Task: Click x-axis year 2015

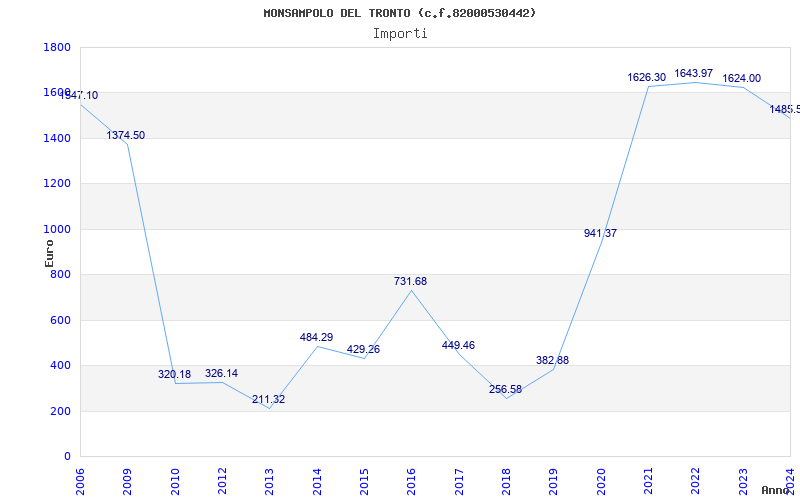Action: point(364,482)
